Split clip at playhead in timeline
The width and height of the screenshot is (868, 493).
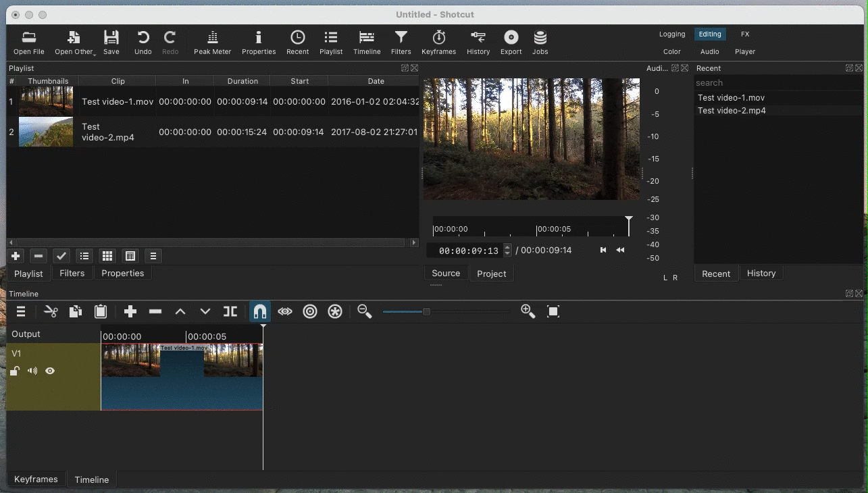[230, 311]
